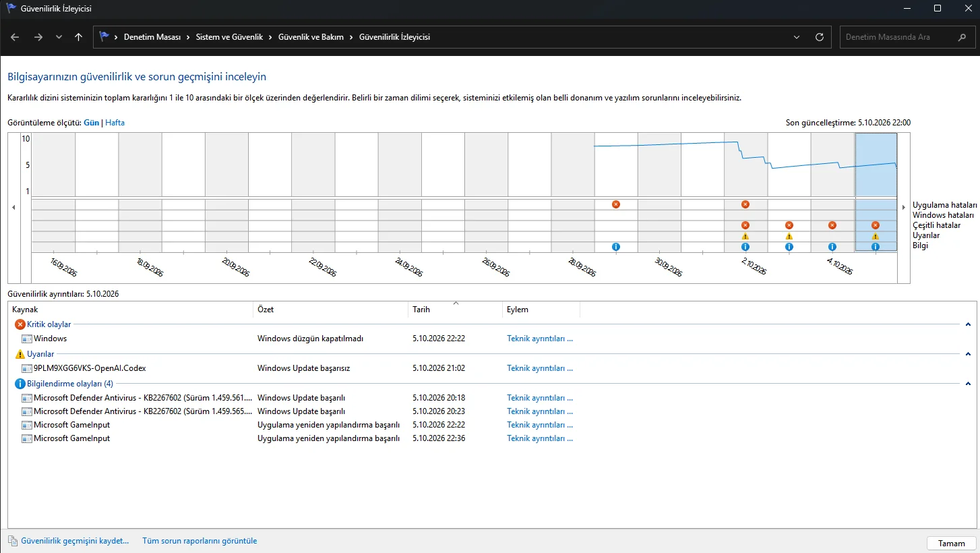Collapse the Bilgilendirme olayları (4) group
Image resolution: width=980 pixels, height=553 pixels.
[x=968, y=384]
